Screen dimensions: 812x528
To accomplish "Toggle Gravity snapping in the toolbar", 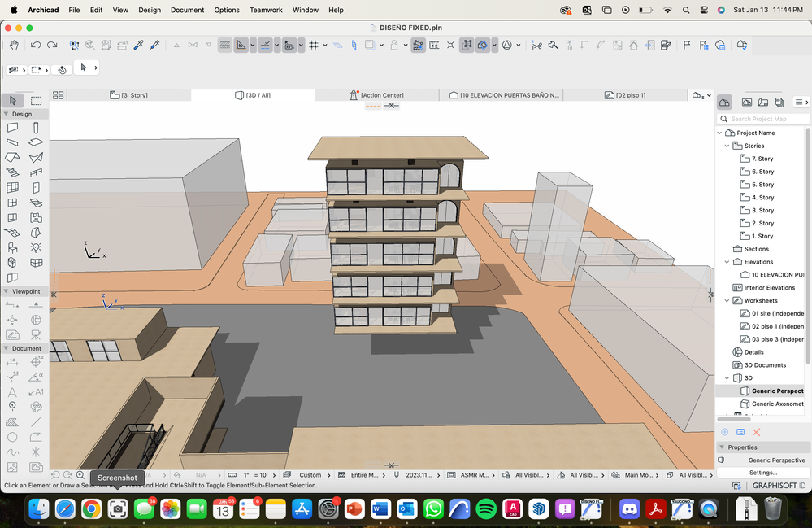I will coord(289,45).
